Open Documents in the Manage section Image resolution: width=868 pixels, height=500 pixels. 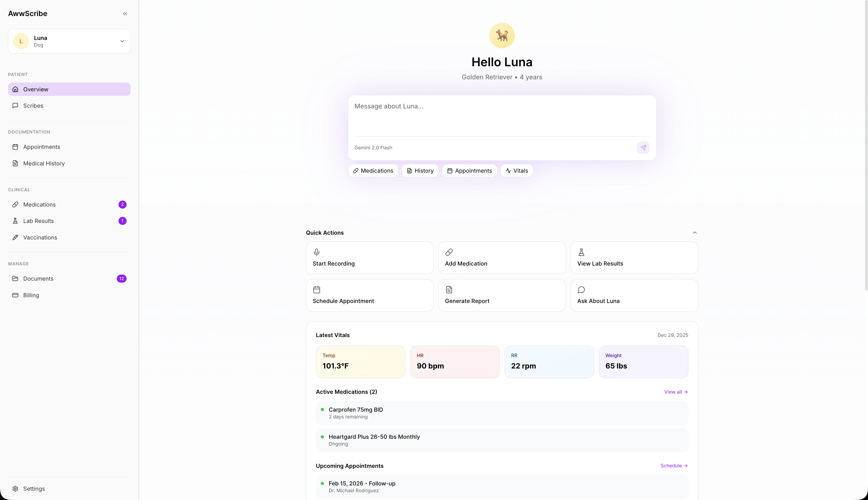[x=38, y=279]
